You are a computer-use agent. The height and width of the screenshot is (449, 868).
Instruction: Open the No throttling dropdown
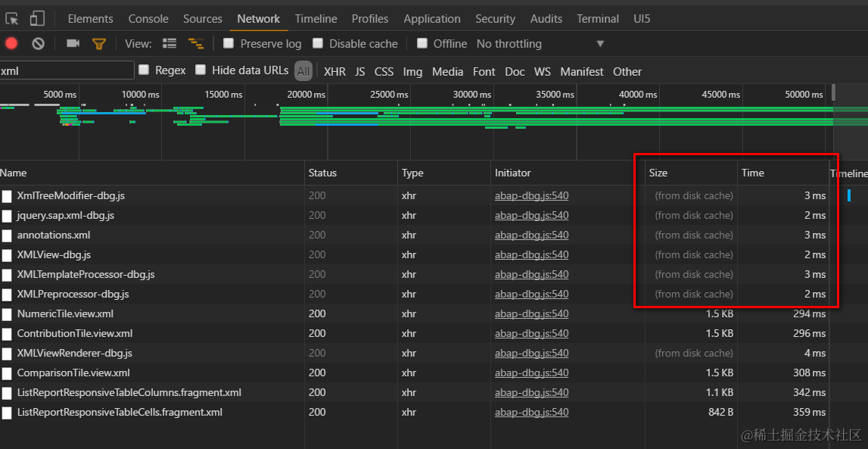540,44
